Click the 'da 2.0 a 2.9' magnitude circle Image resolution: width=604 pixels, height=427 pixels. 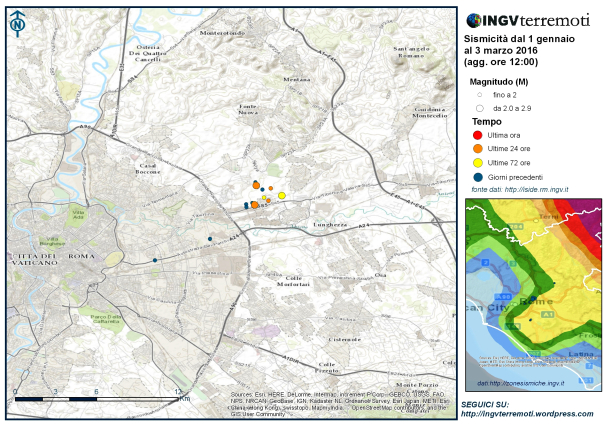(x=480, y=106)
